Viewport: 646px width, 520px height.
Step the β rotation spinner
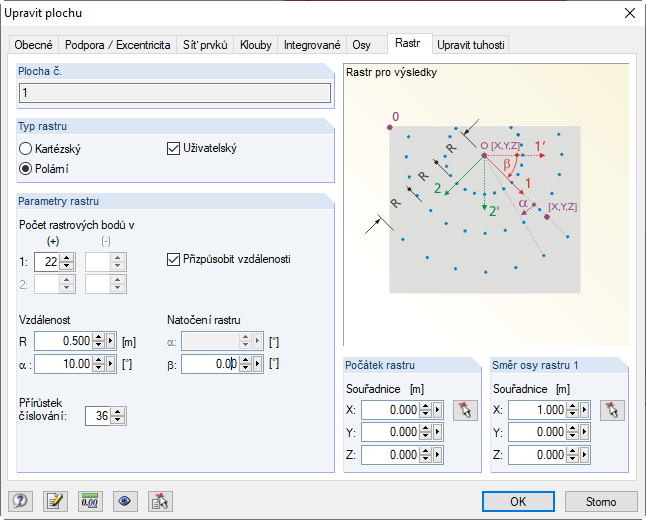click(x=246, y=364)
